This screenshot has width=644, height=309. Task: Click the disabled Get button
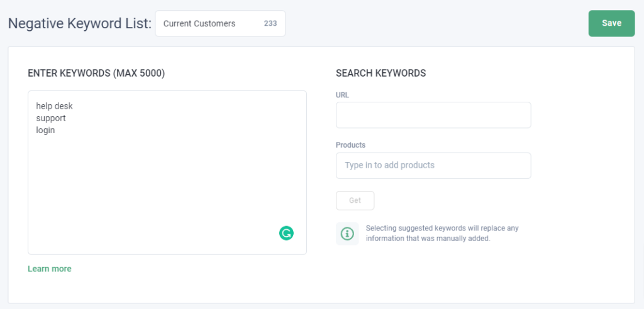pos(355,200)
